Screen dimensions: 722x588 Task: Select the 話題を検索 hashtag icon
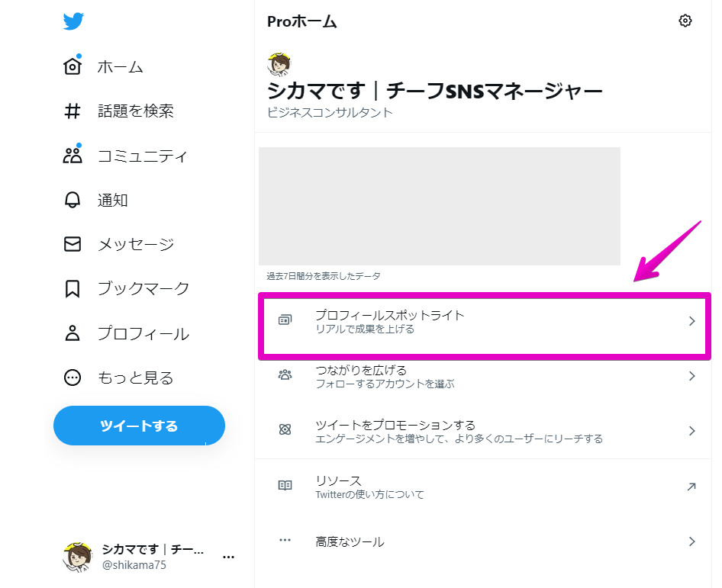coord(73,111)
